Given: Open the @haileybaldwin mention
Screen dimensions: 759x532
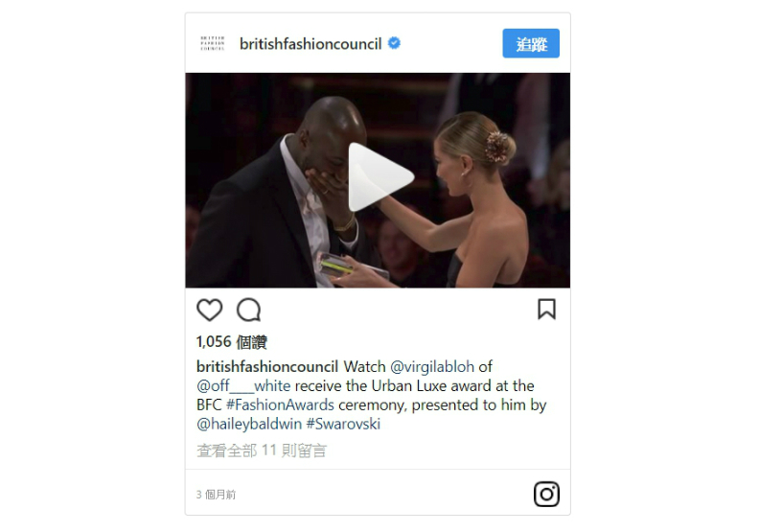Looking at the screenshot, I should pos(249,424).
